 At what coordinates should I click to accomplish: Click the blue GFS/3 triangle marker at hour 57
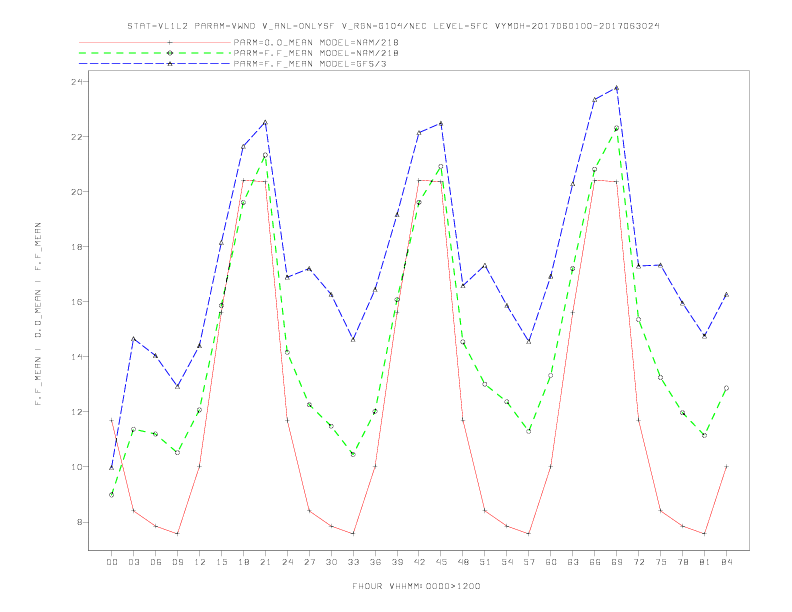click(529, 342)
